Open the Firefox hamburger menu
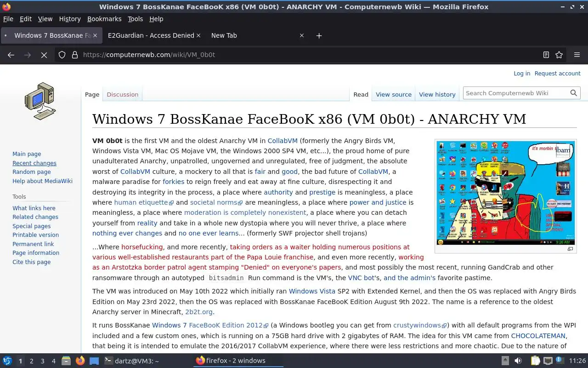588x368 pixels. pos(577,55)
